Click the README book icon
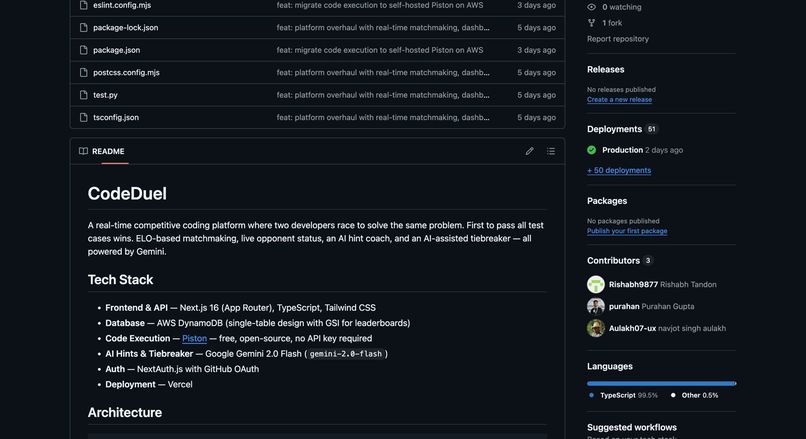 click(83, 151)
